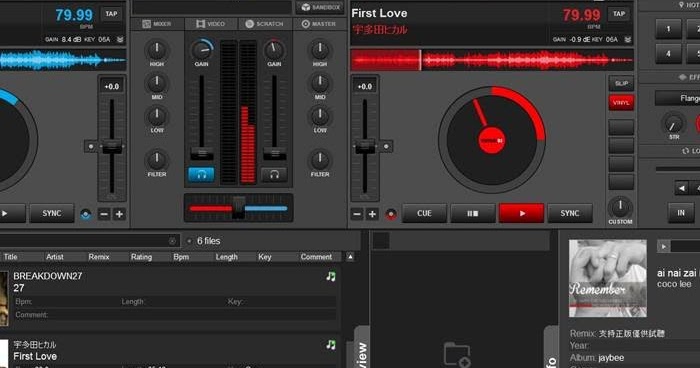Trigger hot cue pad 1

(x=668, y=29)
